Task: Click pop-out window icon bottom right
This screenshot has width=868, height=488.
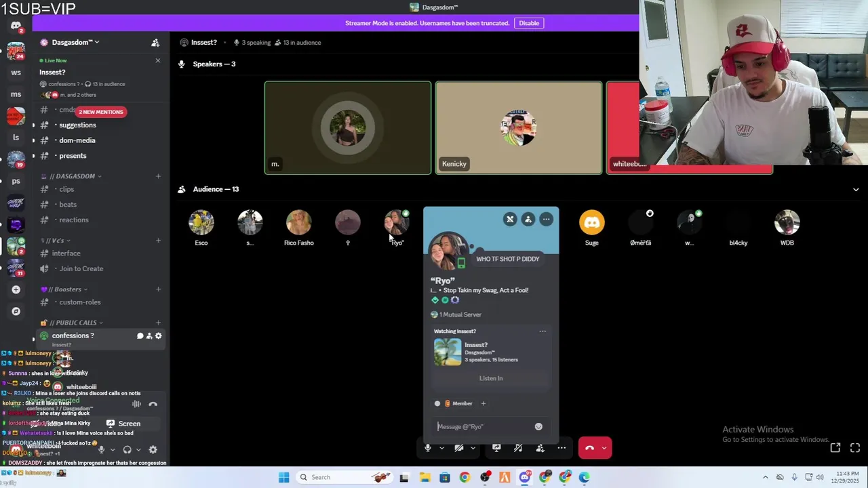Action: [835, 447]
